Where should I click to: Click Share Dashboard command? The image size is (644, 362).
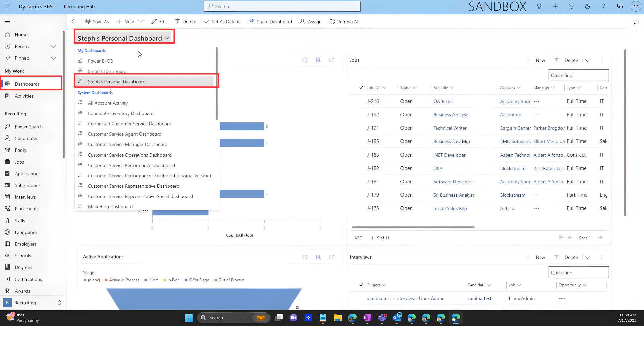270,22
